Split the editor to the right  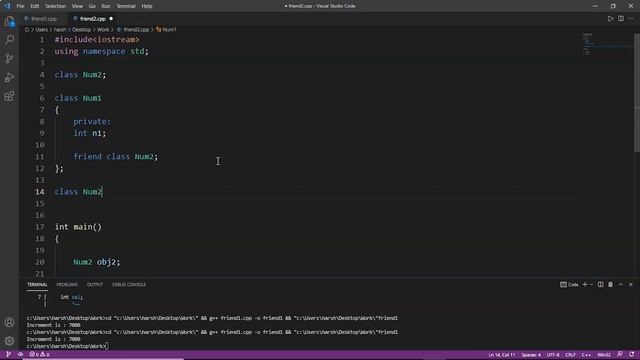point(620,19)
